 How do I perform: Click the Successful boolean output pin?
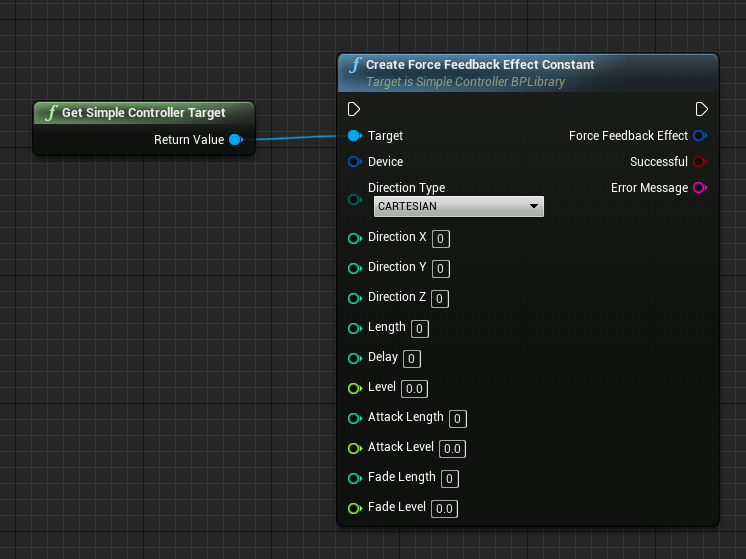click(699, 162)
